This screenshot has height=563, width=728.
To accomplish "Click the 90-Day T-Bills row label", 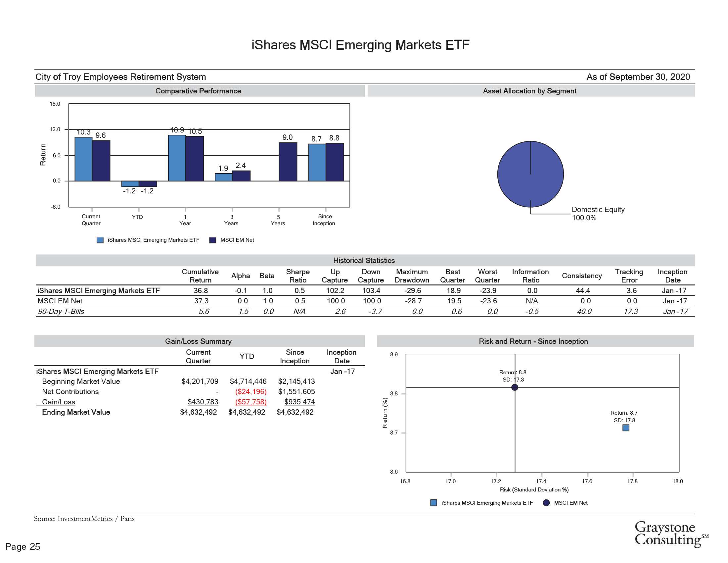I will (x=61, y=312).
